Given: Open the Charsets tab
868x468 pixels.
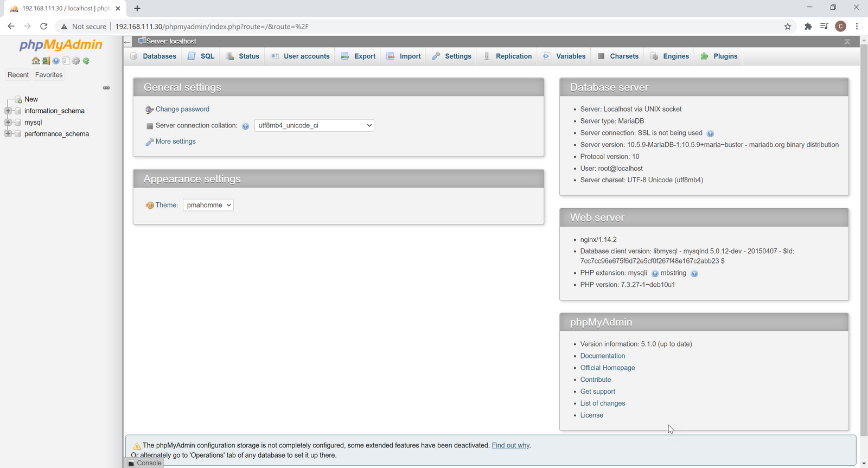Looking at the screenshot, I should (x=618, y=56).
